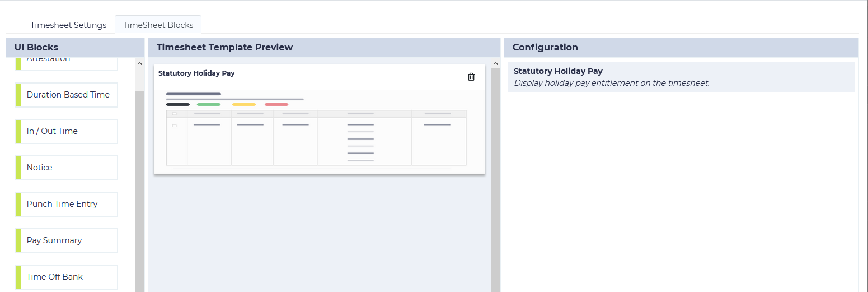The width and height of the screenshot is (868, 292).
Task: Switch to the Timesheet Settings tab
Action: pos(68,25)
